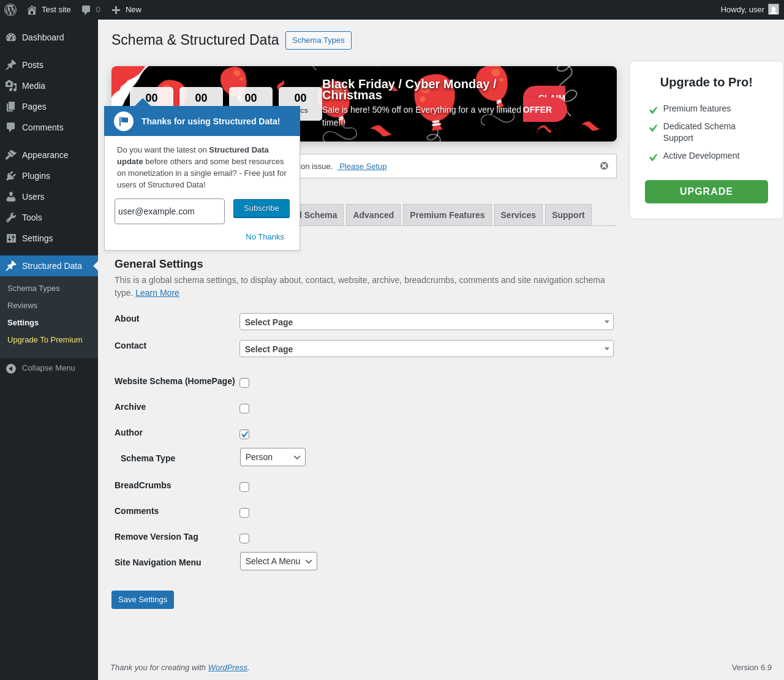The width and height of the screenshot is (784, 680).
Task: Click the green UPGRADE button
Action: 706,192
